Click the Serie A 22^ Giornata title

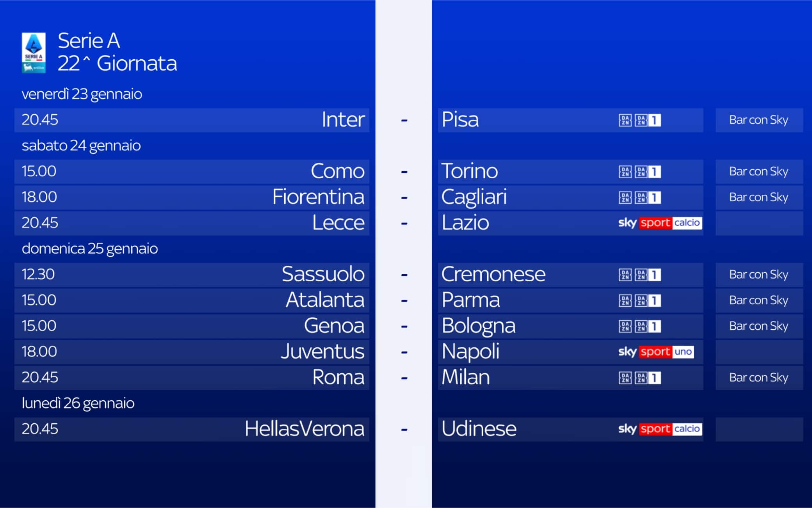[x=117, y=52]
